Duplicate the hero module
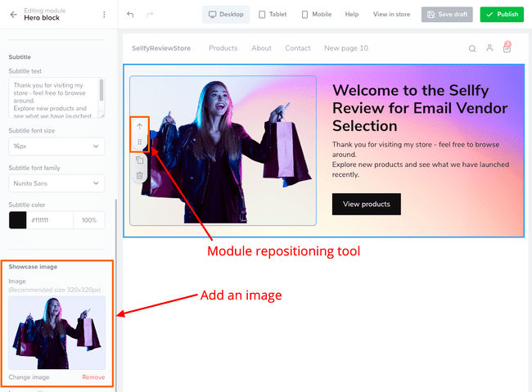This screenshot has width=532, height=392. (139, 160)
